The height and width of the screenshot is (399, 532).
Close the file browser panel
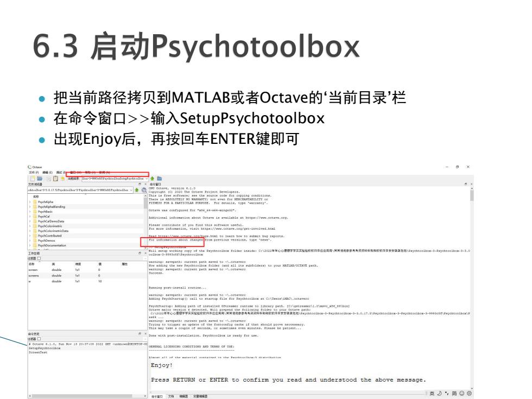pos(145,184)
